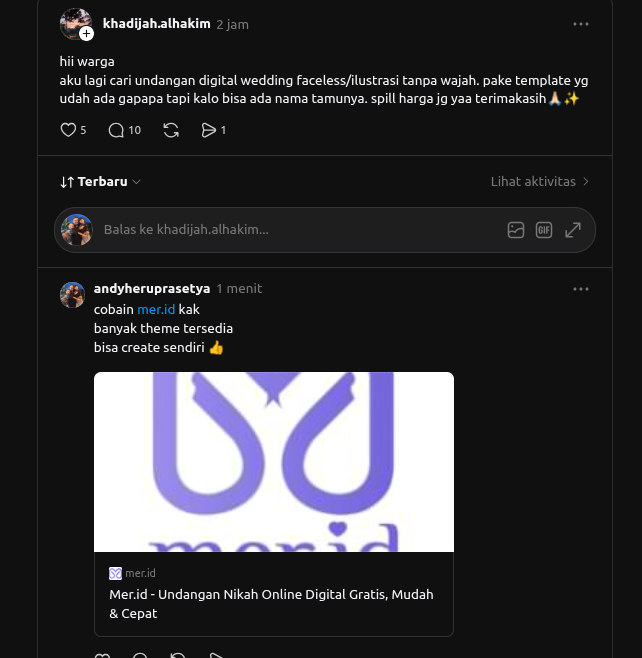Add a GIF to the reply

(x=544, y=230)
